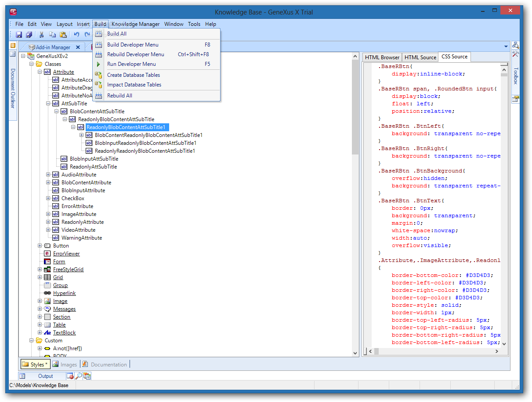Select the ReadonlyBlobContentAttSubTitle1 tree item
Screen dimensions: 532x402
tap(128, 127)
